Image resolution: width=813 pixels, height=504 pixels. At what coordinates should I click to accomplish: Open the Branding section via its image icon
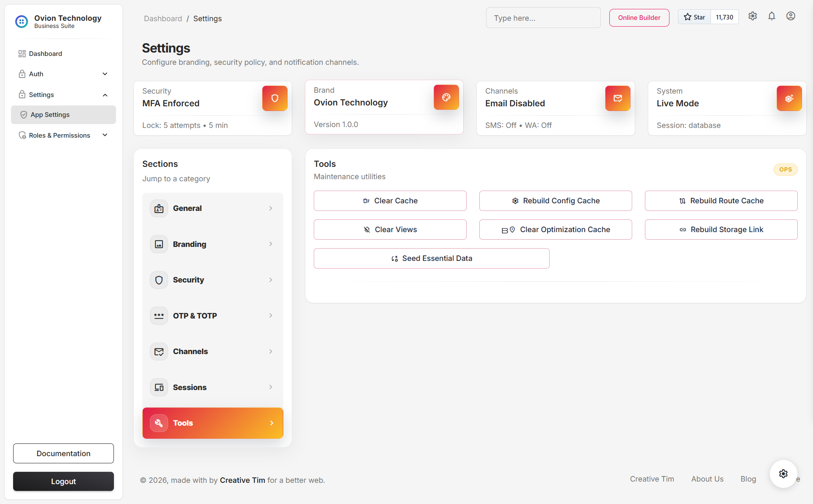point(159,244)
